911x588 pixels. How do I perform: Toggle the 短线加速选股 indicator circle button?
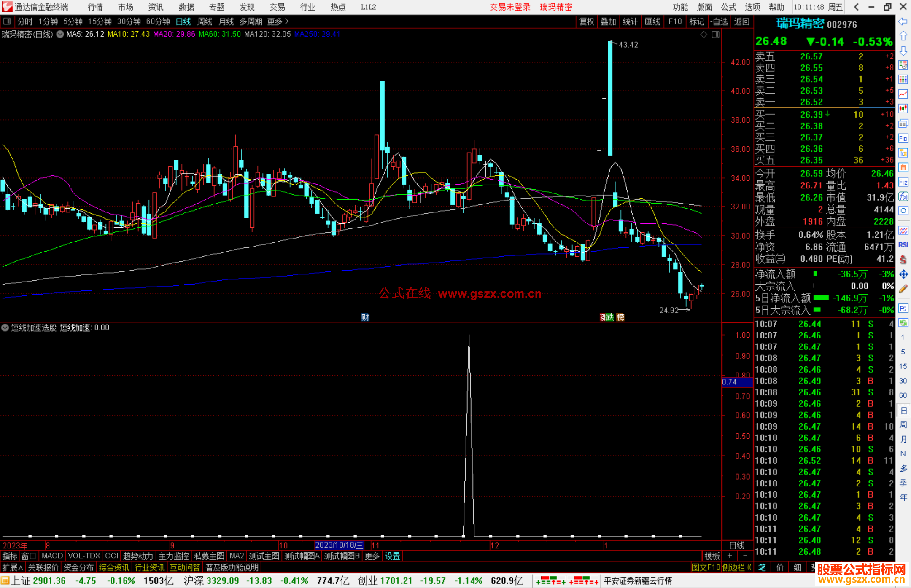[5, 328]
